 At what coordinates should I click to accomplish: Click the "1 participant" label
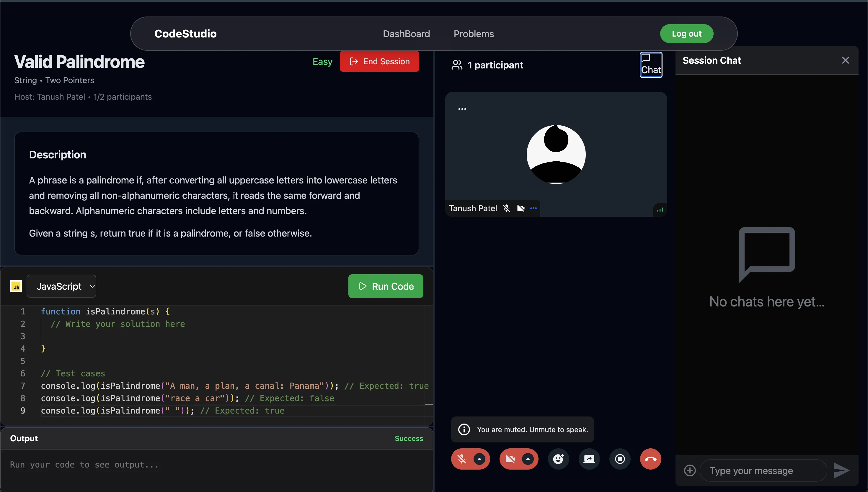[x=495, y=65]
